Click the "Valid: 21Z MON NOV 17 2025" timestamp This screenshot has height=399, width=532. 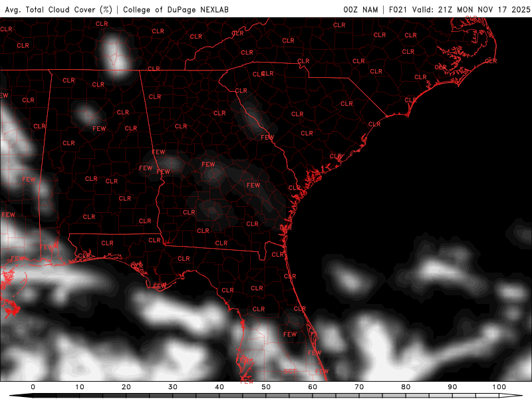[x=471, y=9]
